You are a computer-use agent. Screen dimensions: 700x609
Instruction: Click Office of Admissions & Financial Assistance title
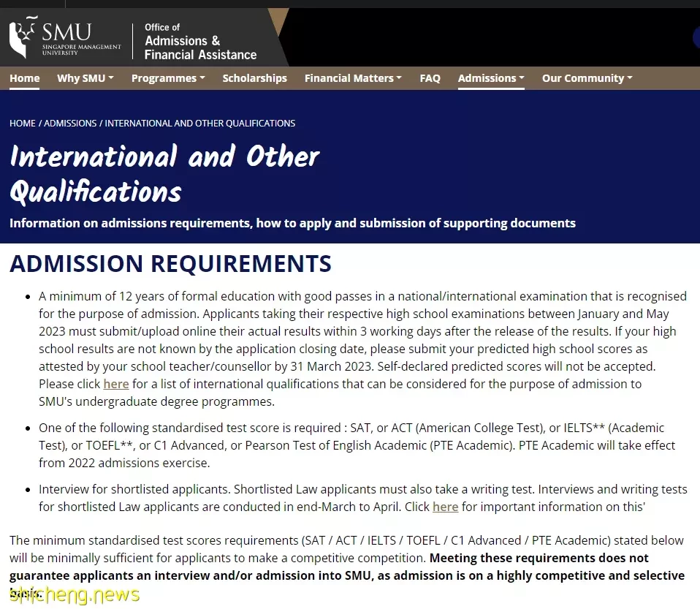point(200,42)
